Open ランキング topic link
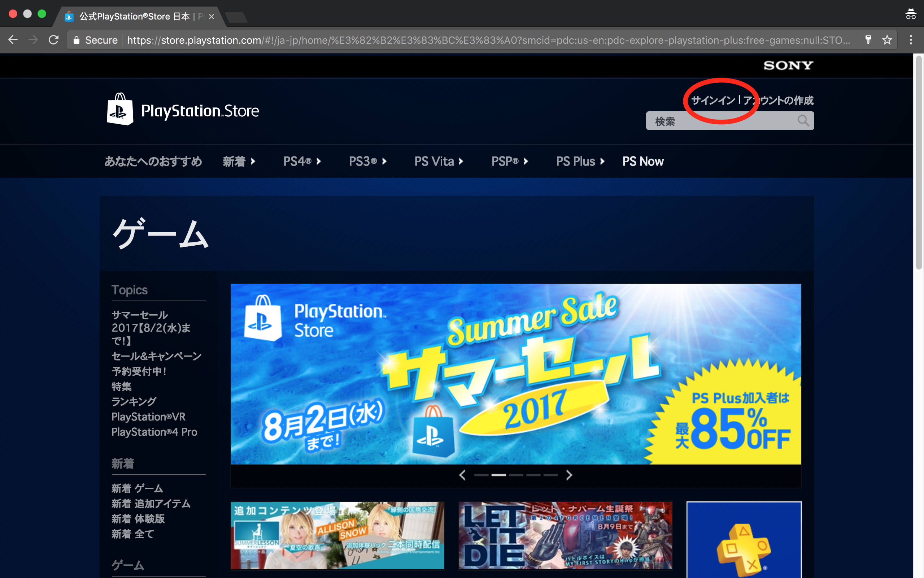Viewport: 924px width, 578px height. [134, 402]
